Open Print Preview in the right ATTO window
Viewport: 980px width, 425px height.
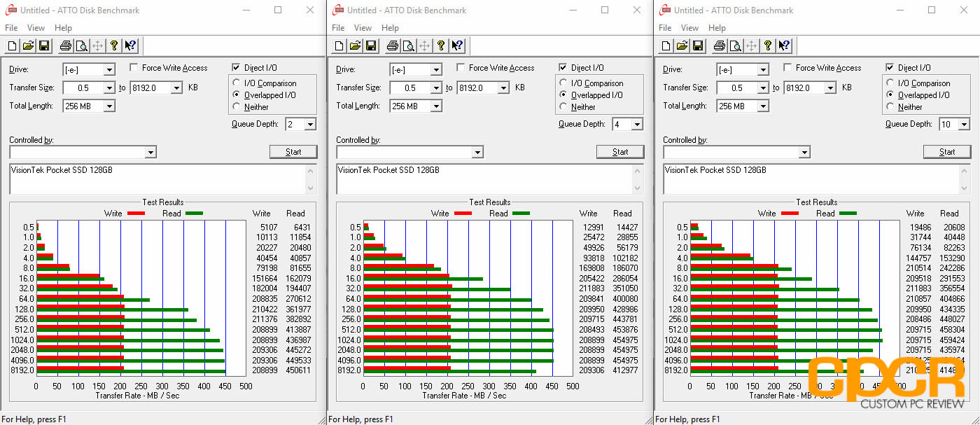(735, 46)
